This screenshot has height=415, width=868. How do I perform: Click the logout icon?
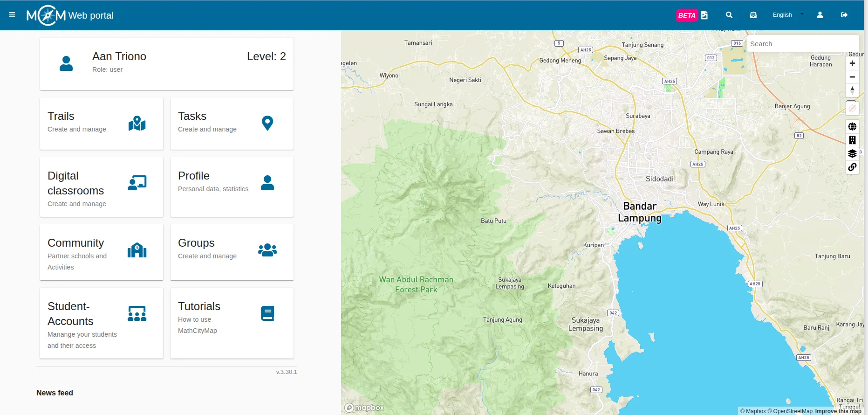pyautogui.click(x=844, y=15)
